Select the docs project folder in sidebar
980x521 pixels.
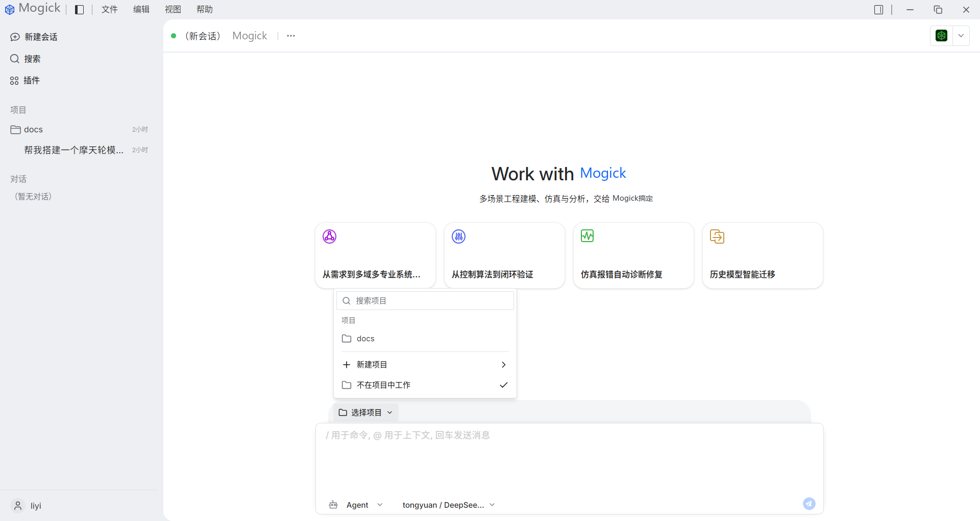click(x=79, y=129)
